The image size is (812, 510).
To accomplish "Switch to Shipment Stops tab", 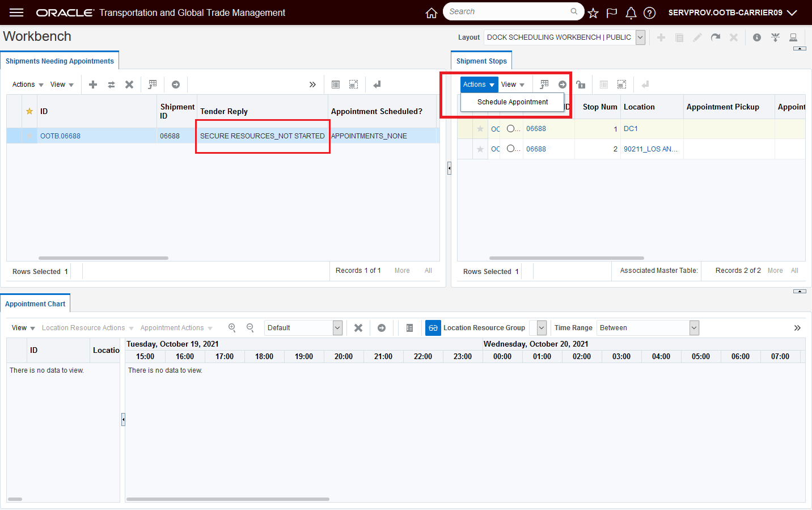I will (x=481, y=61).
